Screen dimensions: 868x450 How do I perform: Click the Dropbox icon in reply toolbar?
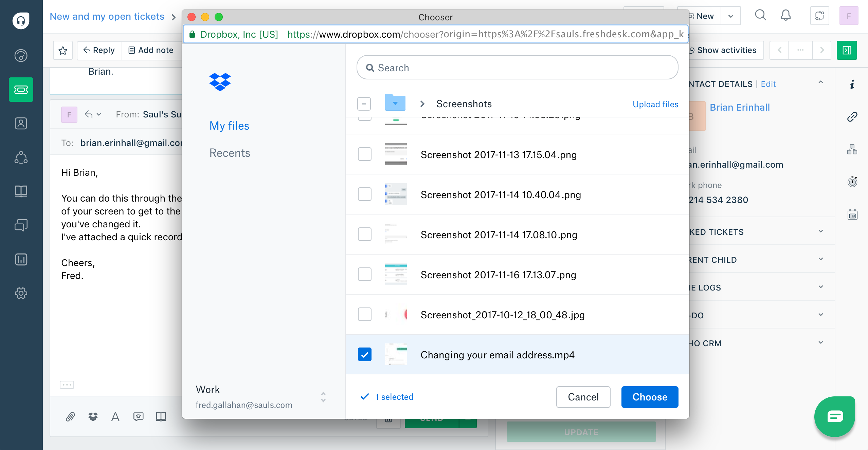[x=93, y=417]
